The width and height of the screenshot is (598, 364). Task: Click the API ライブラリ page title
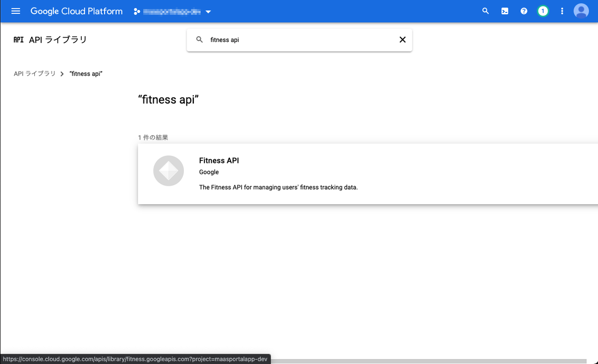pos(58,40)
